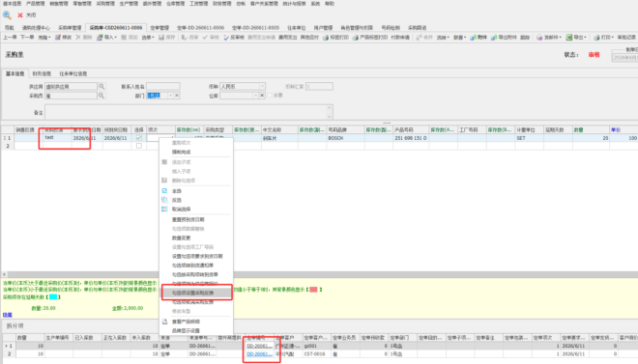Open the DD-26061 order link in split row 1

(259, 346)
